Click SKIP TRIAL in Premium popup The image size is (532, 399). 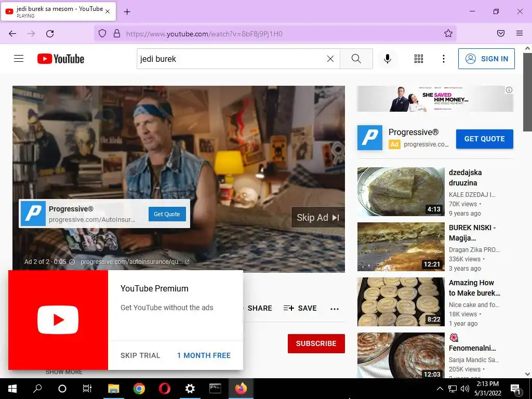[140, 355]
